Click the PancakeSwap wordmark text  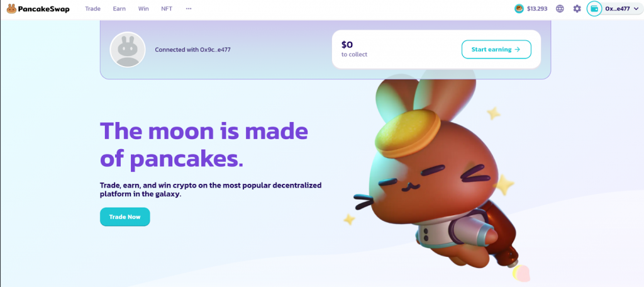(44, 9)
